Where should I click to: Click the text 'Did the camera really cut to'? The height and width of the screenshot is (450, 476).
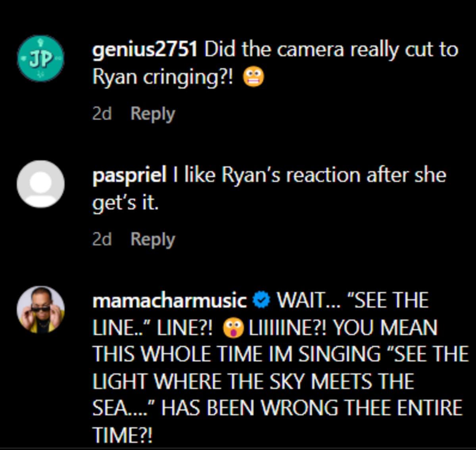click(331, 50)
